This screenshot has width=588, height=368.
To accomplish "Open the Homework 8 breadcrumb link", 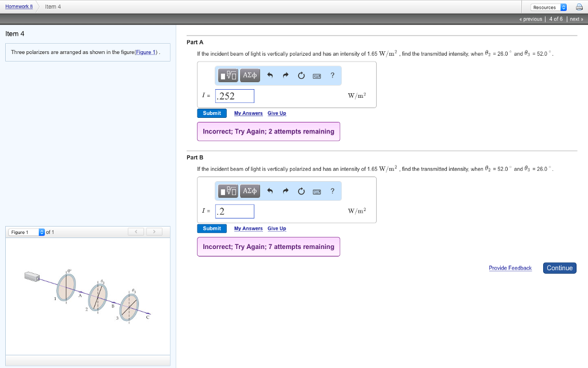I will tap(19, 6).
